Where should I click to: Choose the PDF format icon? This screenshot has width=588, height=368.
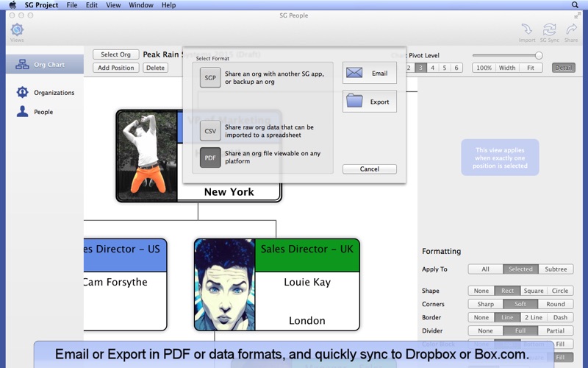click(210, 158)
